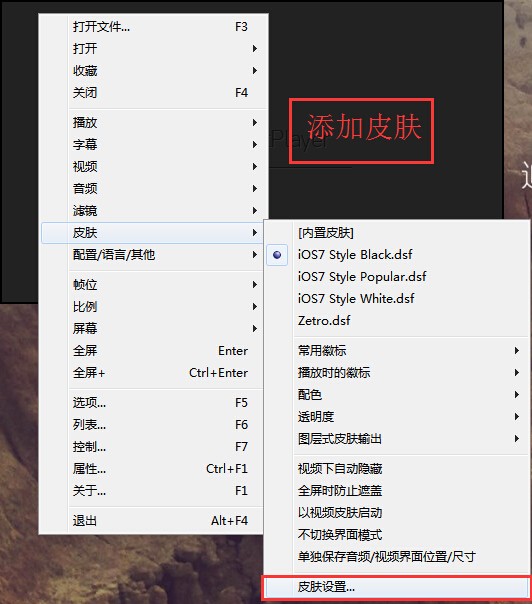This screenshot has height=604, width=532.
Task: Open 打开文件... menu entry
Action: [153, 27]
